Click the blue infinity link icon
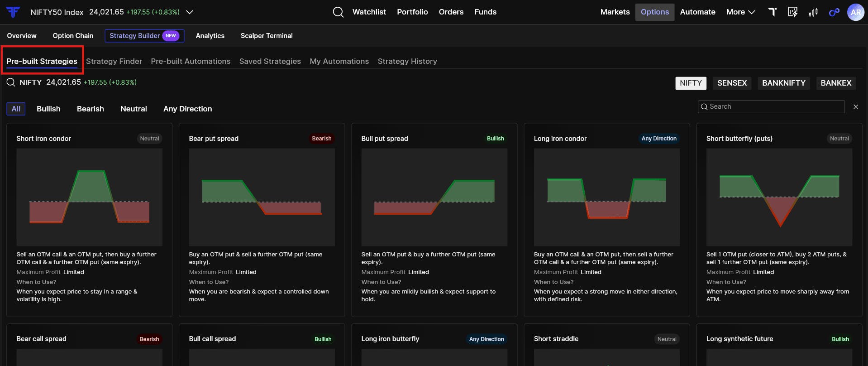Image resolution: width=868 pixels, height=366 pixels. point(834,12)
